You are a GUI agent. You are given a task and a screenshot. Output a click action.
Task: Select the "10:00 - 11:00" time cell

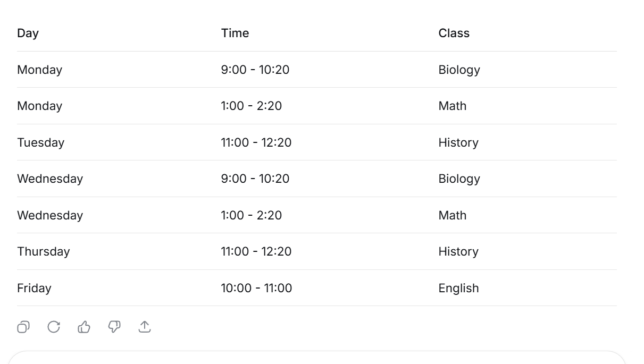pyautogui.click(x=256, y=288)
